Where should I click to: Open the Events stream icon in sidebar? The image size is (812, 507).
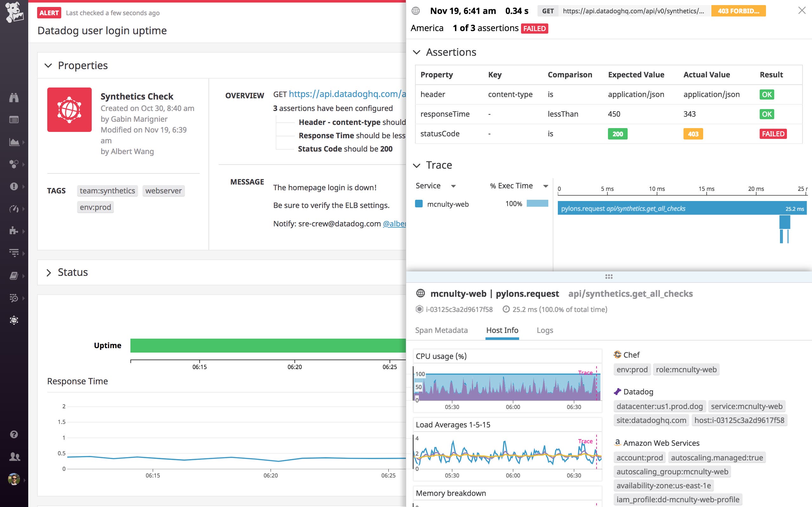(14, 119)
